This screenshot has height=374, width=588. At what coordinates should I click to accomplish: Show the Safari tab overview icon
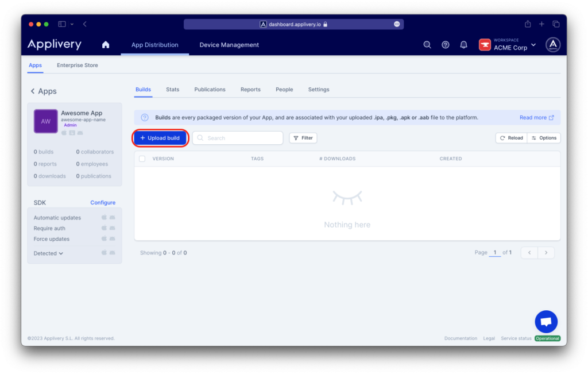(x=556, y=24)
